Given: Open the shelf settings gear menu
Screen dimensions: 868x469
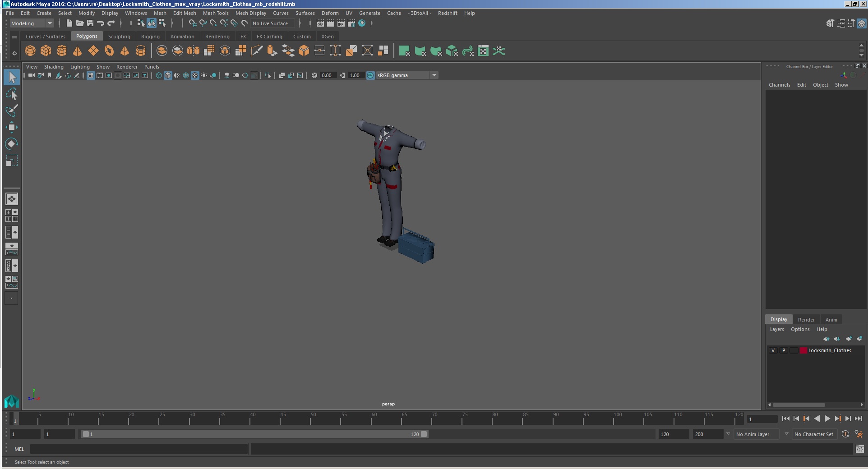Looking at the screenshot, I should tap(14, 53).
